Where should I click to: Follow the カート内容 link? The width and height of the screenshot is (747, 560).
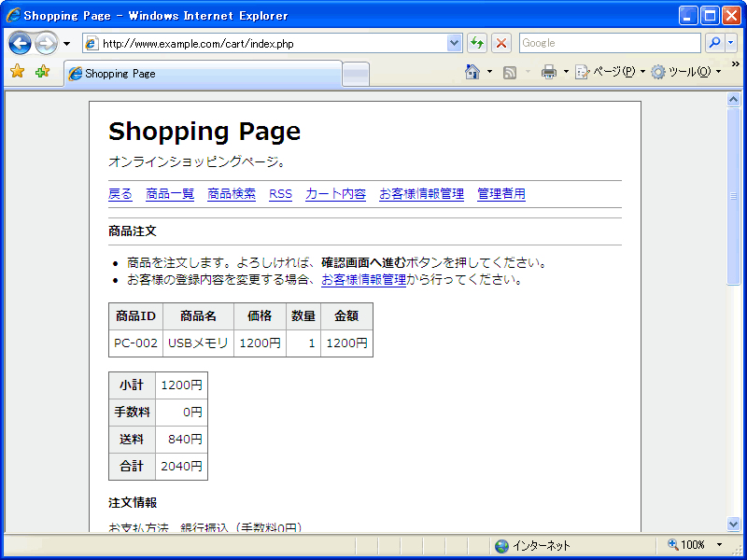pyautogui.click(x=335, y=194)
